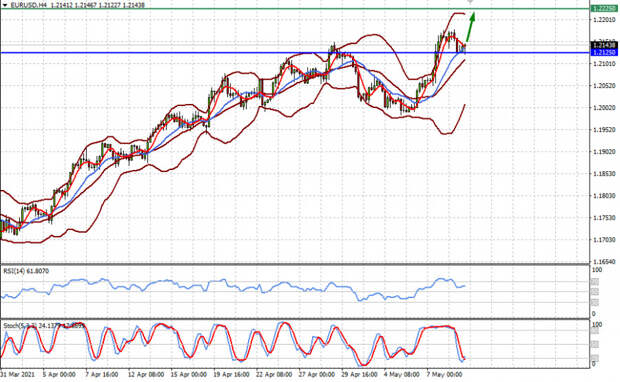This screenshot has height=382, width=620.
Task: Click the 15 Apr 00:00 time label
Action: click(188, 374)
